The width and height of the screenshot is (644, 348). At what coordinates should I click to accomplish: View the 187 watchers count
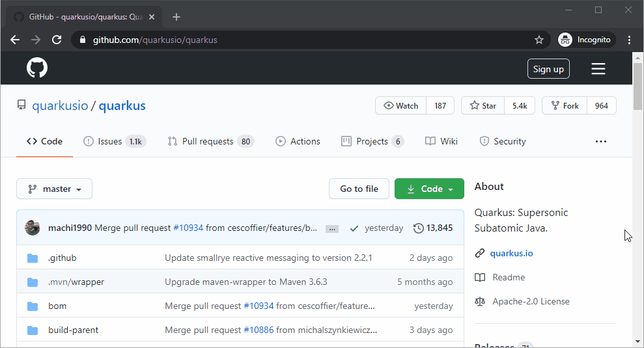click(x=440, y=106)
